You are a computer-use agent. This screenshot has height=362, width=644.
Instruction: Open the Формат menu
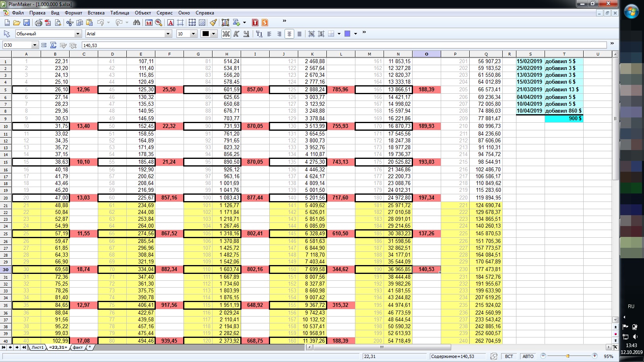(x=73, y=13)
